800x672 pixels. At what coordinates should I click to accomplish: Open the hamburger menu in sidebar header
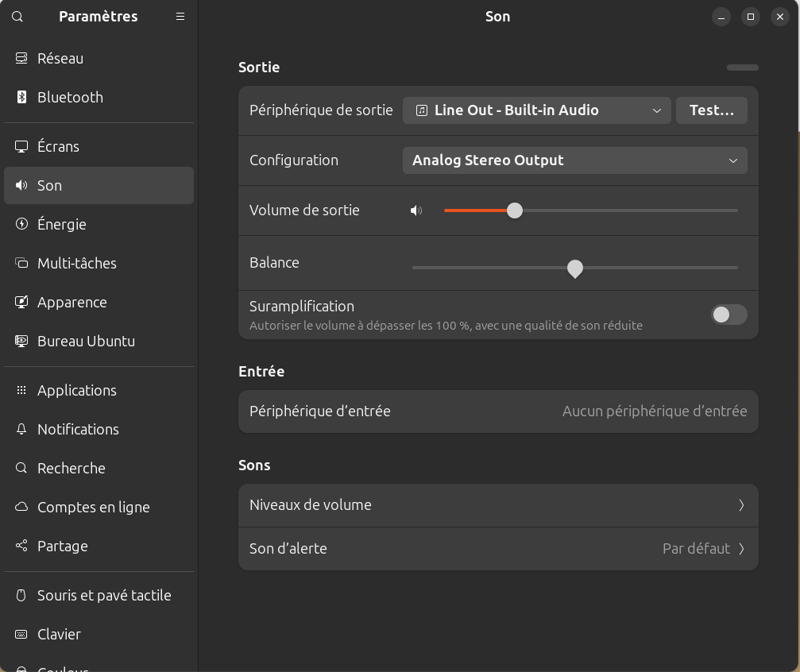coord(180,17)
